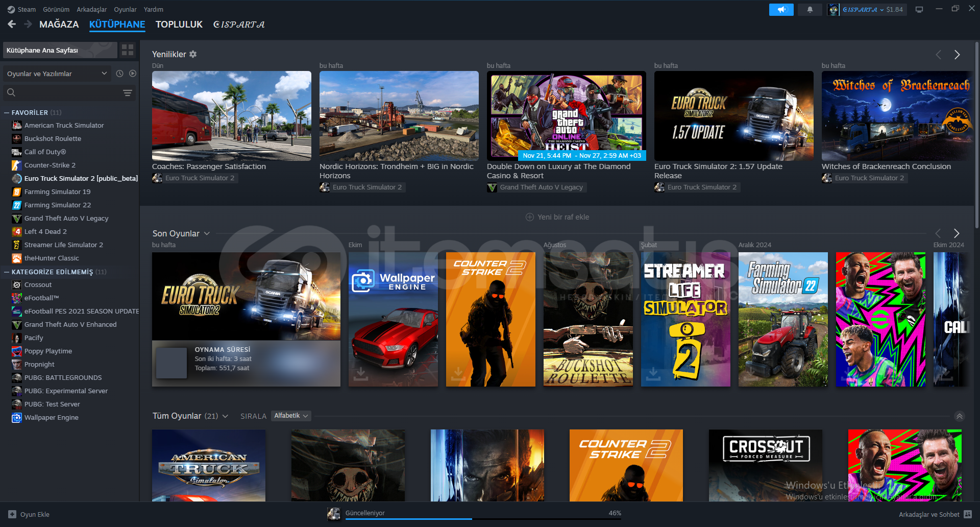Viewport: 980px width, 527px height.
Task: Click the back navigation arrow
Action: click(12, 24)
